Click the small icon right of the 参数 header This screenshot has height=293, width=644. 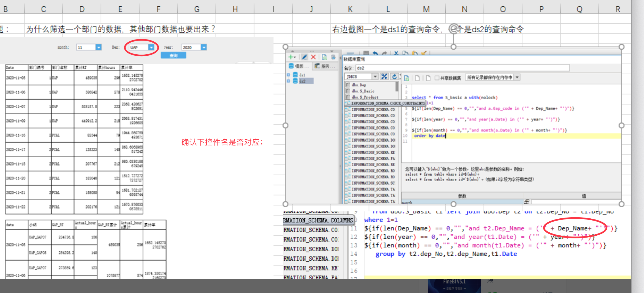[x=526, y=201]
